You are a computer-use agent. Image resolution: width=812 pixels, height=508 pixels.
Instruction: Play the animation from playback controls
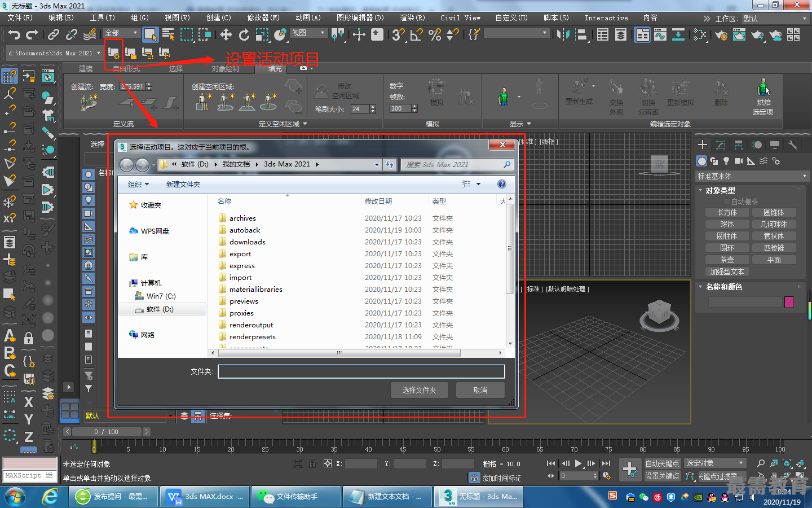[x=578, y=463]
